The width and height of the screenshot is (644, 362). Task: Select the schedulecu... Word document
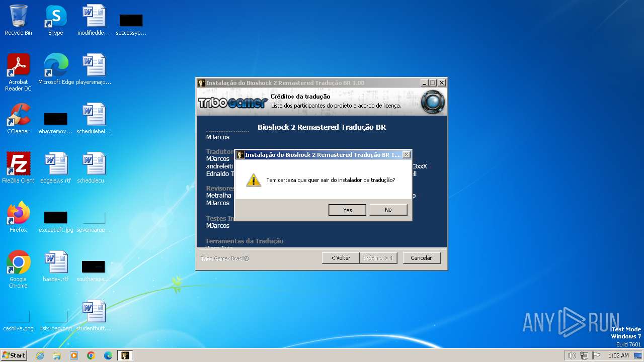94,168
